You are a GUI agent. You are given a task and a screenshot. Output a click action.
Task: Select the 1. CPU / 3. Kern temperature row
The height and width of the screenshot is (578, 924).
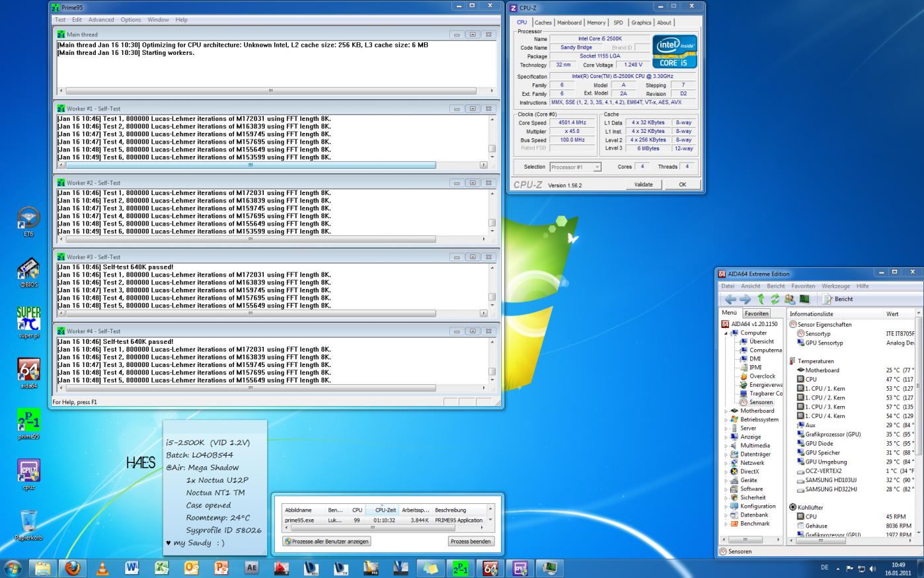(824, 407)
